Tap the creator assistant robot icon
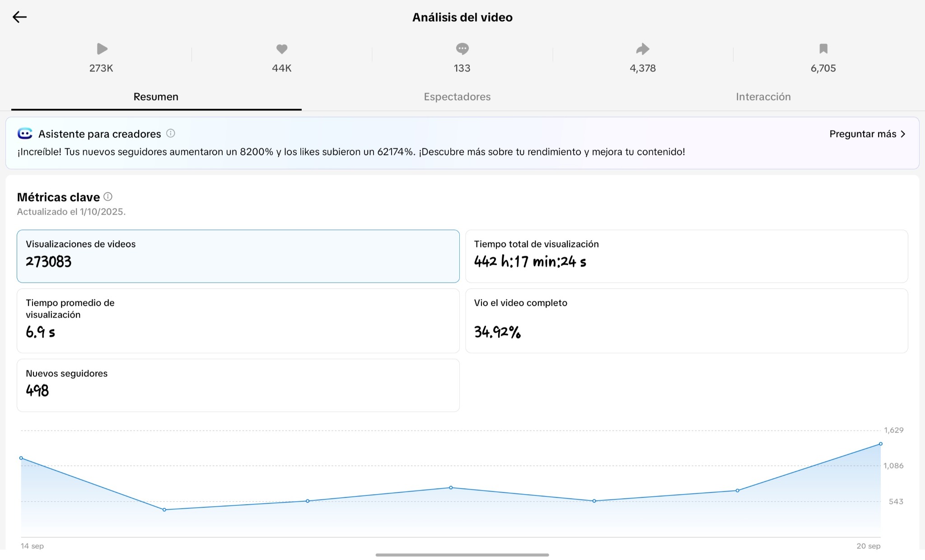 click(x=25, y=133)
